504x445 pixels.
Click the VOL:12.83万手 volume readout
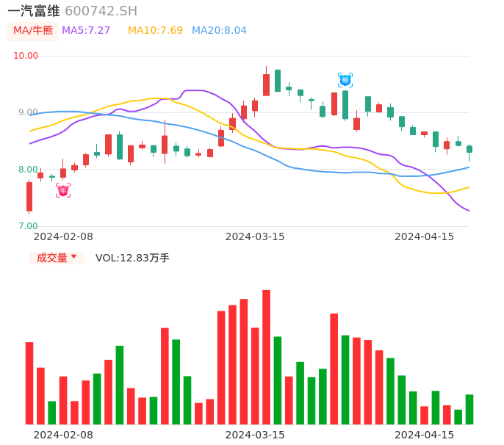[132, 258]
